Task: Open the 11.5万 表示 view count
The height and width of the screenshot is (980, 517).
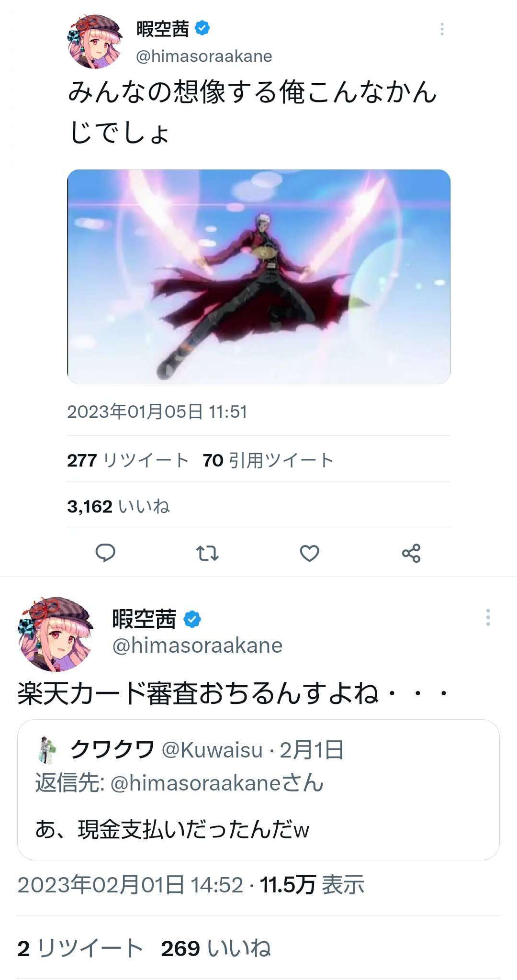Action: pyautogui.click(x=312, y=885)
